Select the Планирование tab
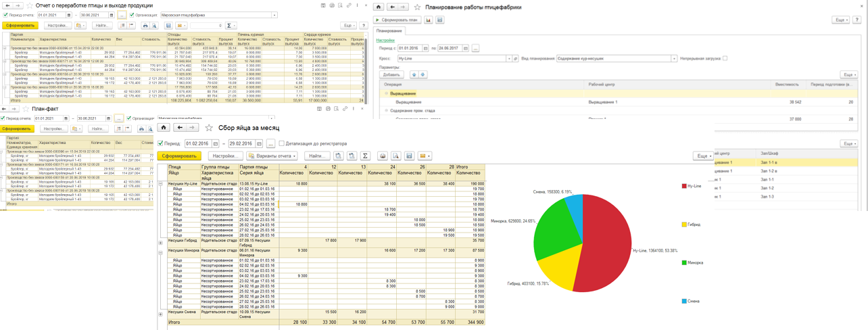This screenshot has height=330, width=868. pyautogui.click(x=389, y=31)
